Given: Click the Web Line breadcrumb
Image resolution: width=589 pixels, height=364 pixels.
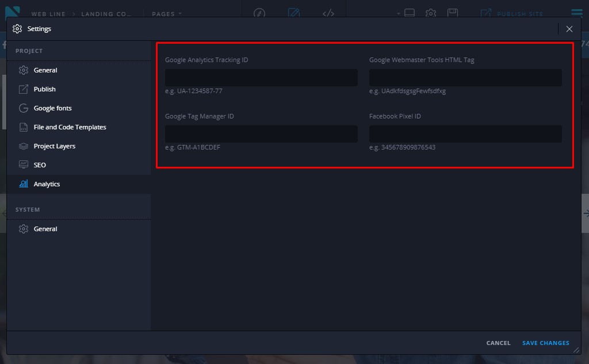Looking at the screenshot, I should tap(48, 14).
